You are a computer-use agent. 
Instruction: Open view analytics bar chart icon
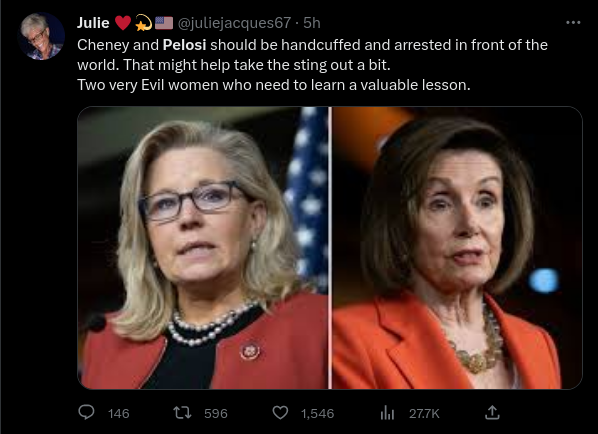tap(387, 413)
